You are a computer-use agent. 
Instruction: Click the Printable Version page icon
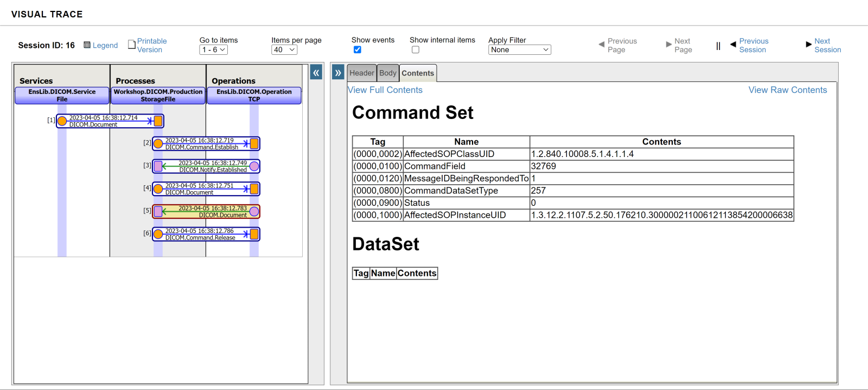point(132,45)
